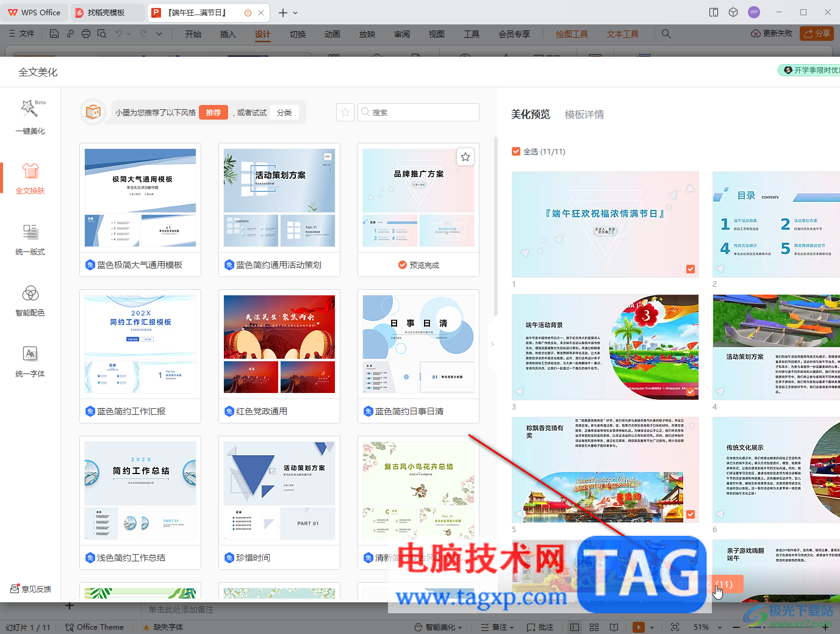Uncheck slide 1 preview checkbox
840x634 pixels.
(691, 269)
